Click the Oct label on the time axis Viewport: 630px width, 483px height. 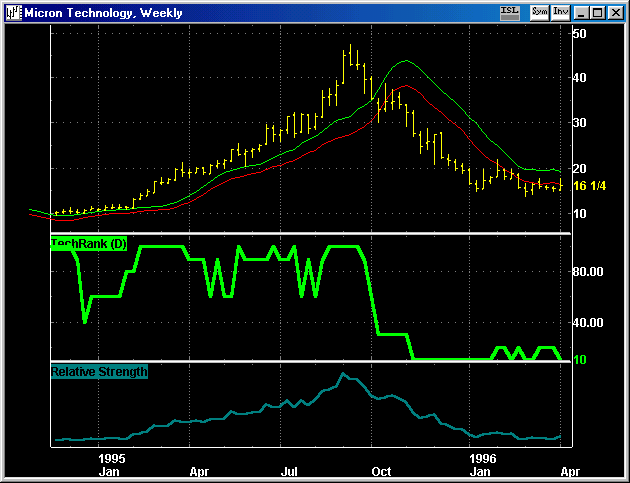[381, 471]
